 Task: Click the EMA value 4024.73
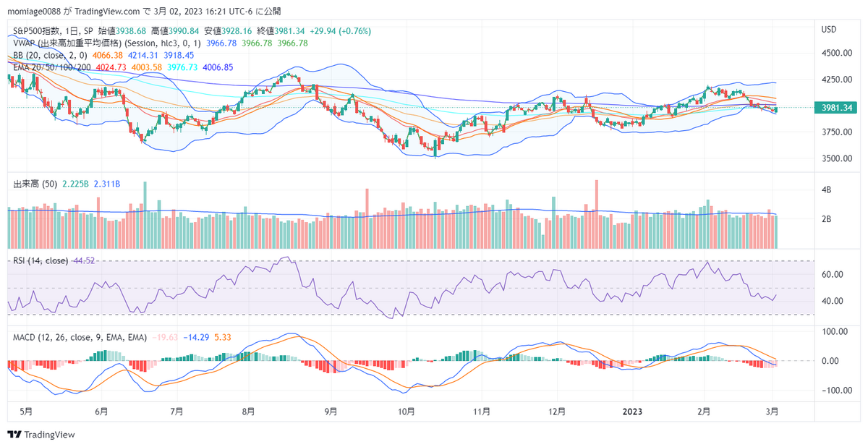pyautogui.click(x=111, y=67)
